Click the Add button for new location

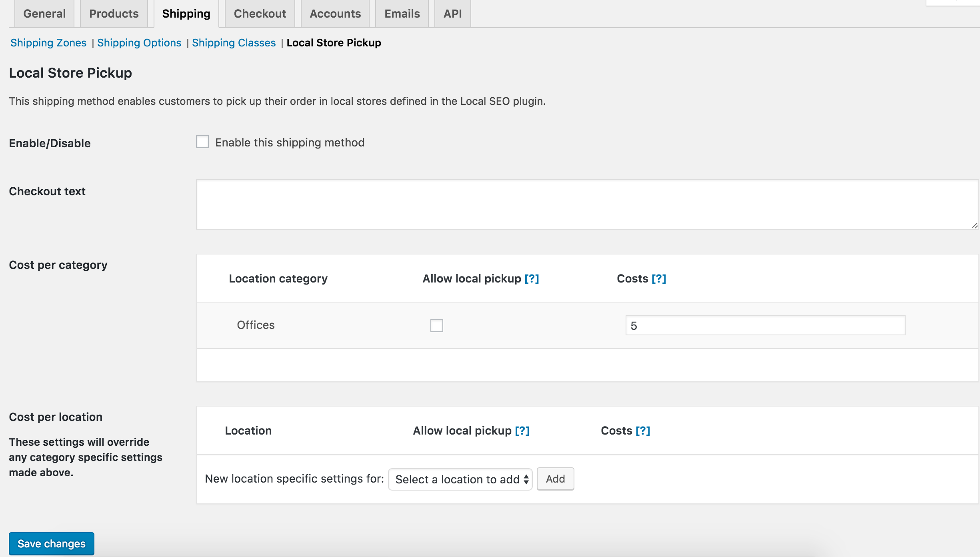tap(555, 478)
